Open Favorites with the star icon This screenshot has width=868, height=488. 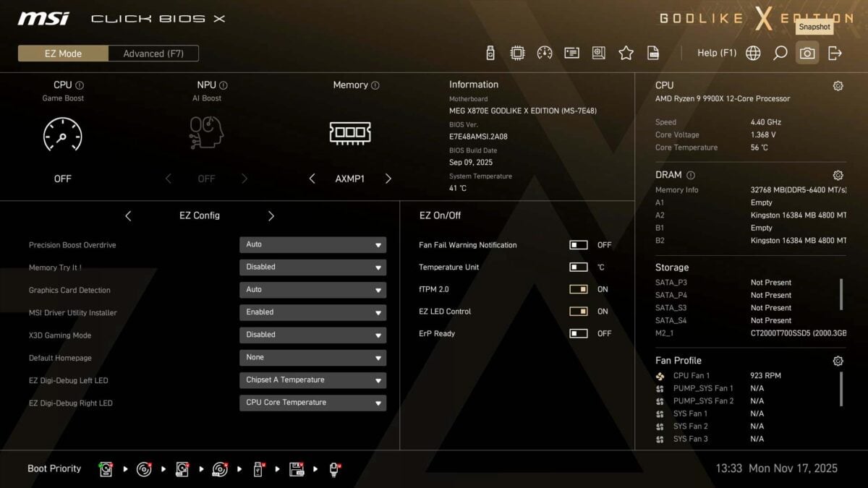pos(626,53)
